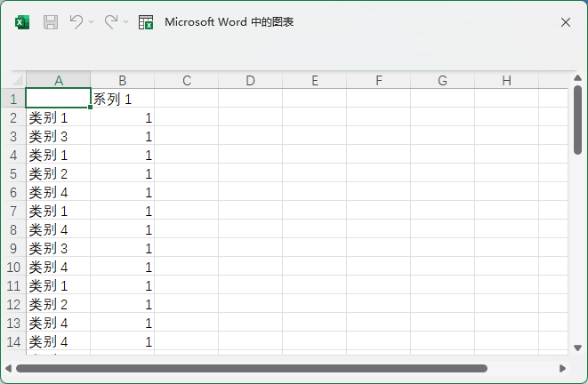Expand the Undo history dropdown arrow
This screenshot has height=384, width=588.
point(91,22)
